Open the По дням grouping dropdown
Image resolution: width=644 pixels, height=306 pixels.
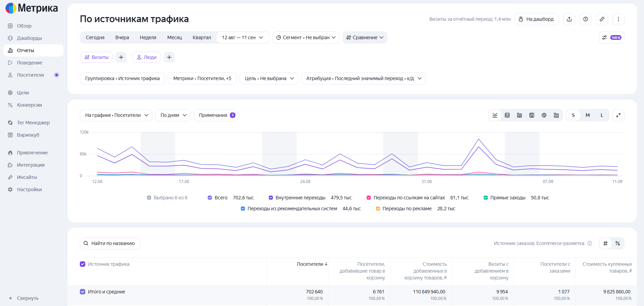click(x=173, y=115)
